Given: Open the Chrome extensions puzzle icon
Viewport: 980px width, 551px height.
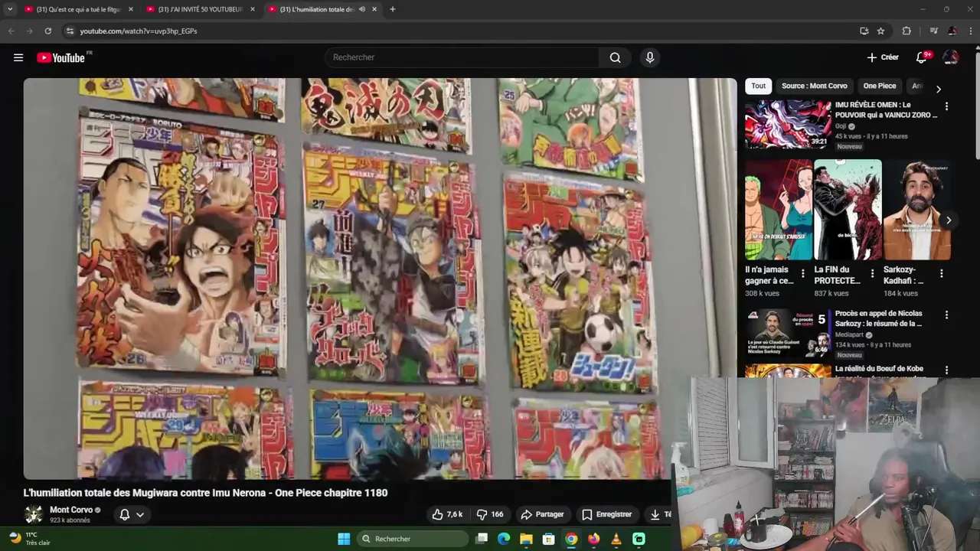Looking at the screenshot, I should point(906,31).
